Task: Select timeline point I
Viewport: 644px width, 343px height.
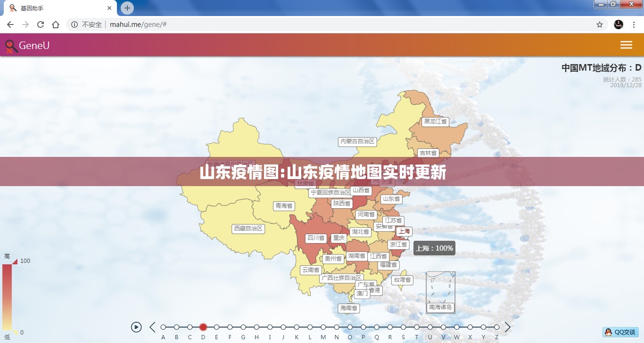Action: tap(270, 327)
